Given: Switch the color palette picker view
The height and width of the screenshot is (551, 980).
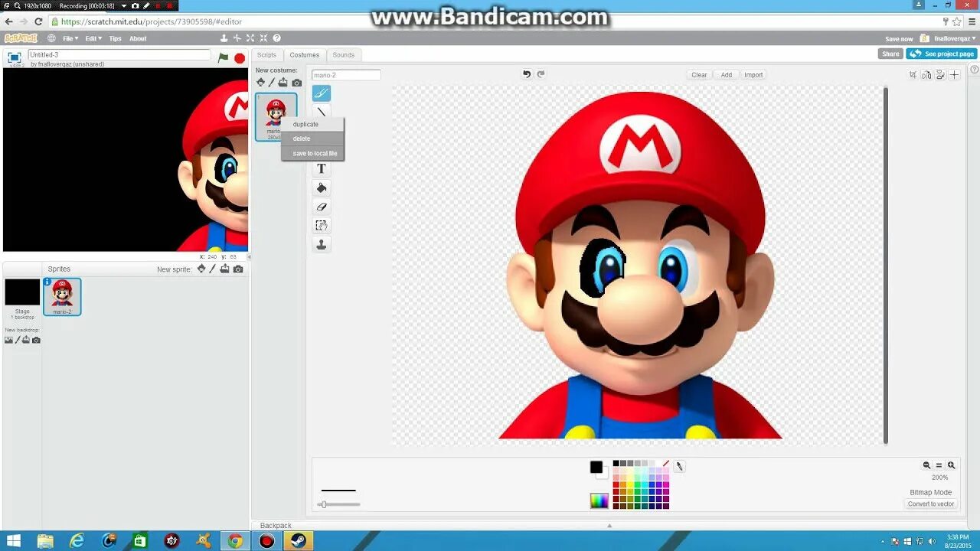Looking at the screenshot, I should (599, 500).
